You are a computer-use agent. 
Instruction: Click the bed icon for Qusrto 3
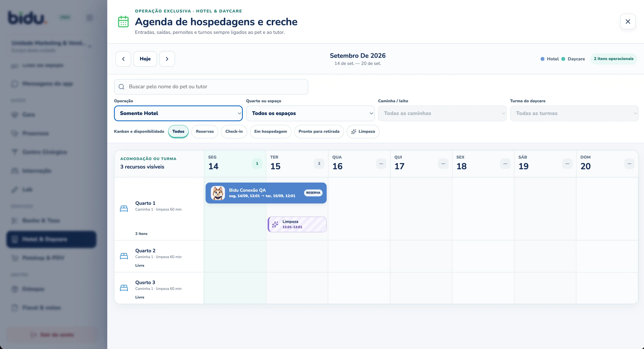point(124,288)
